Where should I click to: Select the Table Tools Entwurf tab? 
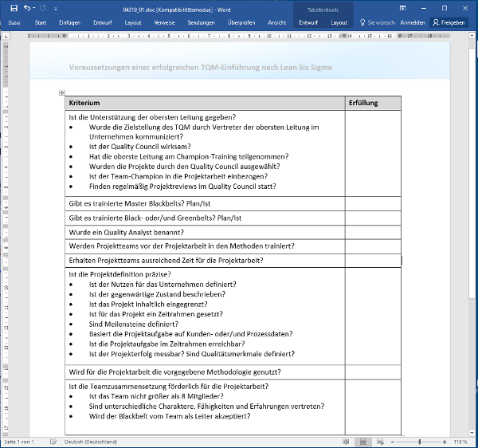click(308, 23)
